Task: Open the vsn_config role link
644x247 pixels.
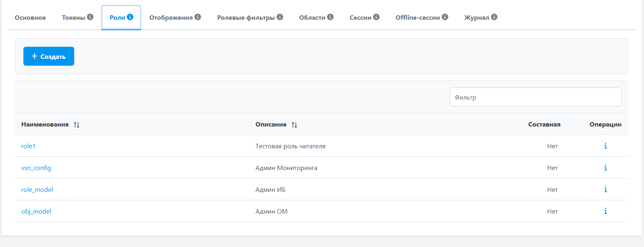Action: [x=36, y=168]
